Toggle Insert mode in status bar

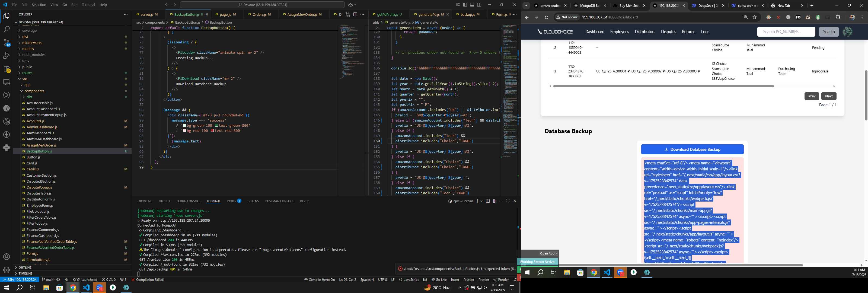click(455, 279)
